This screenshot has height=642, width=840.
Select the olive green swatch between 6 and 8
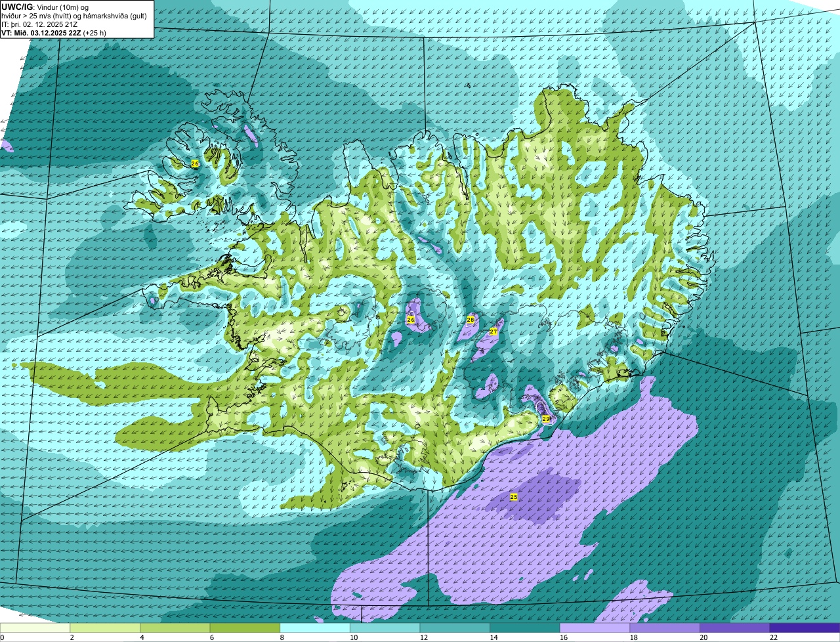coord(245,628)
